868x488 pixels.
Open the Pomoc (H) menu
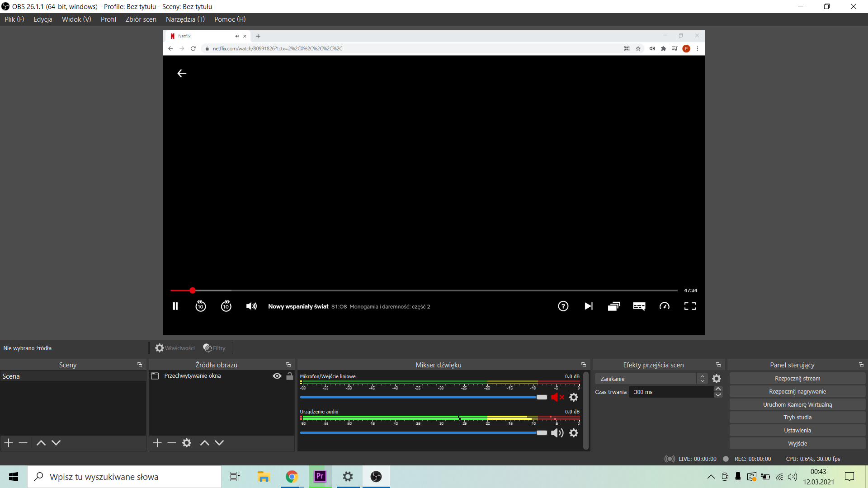click(x=230, y=19)
